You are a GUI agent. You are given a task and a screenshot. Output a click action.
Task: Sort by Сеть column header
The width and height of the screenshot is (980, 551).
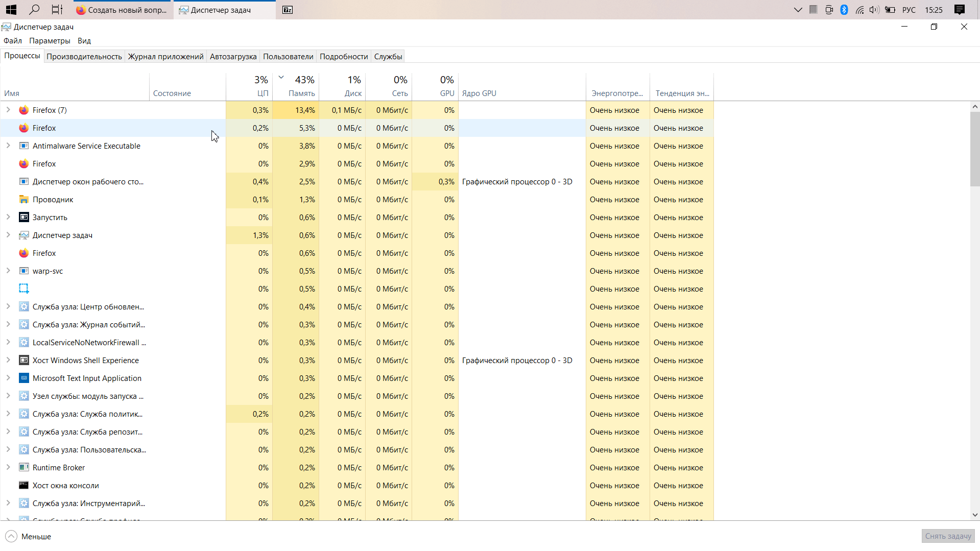(x=389, y=86)
